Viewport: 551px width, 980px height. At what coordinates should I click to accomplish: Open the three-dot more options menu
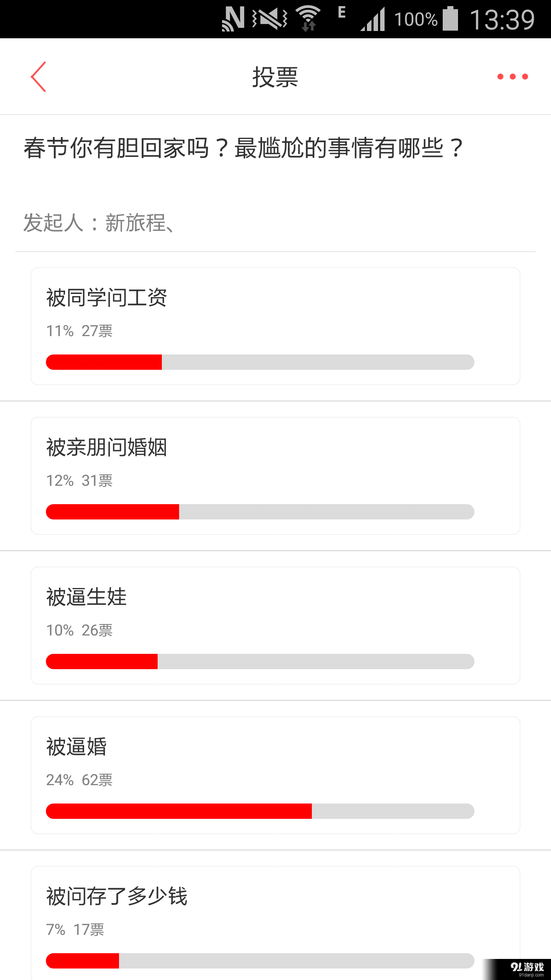[512, 77]
